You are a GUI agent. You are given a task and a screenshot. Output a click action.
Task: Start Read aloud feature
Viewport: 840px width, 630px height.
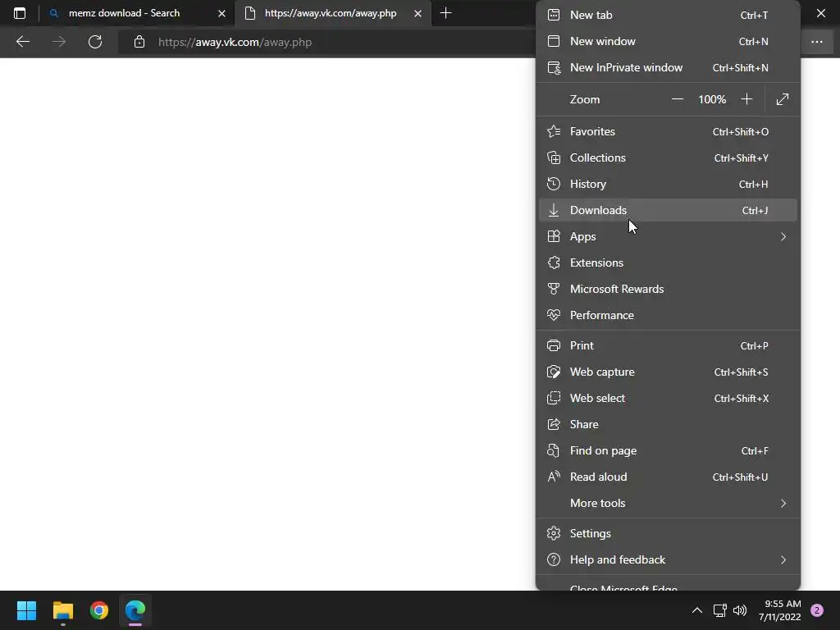pyautogui.click(x=668, y=477)
